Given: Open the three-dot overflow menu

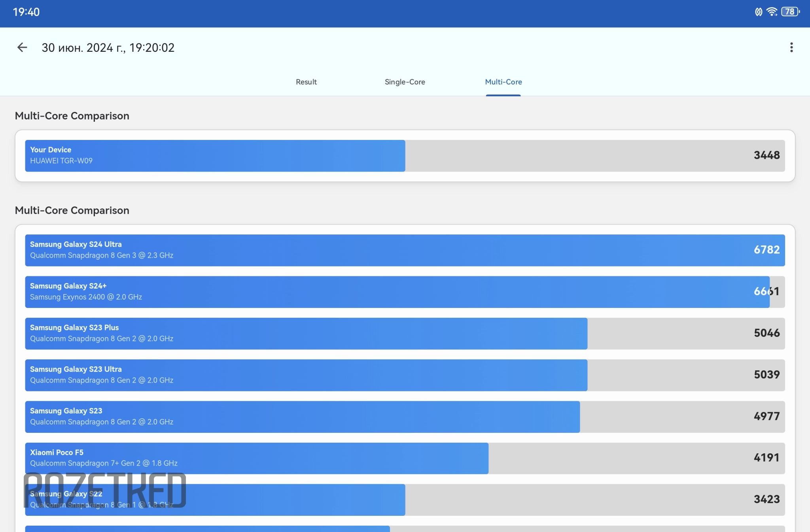Looking at the screenshot, I should point(791,47).
